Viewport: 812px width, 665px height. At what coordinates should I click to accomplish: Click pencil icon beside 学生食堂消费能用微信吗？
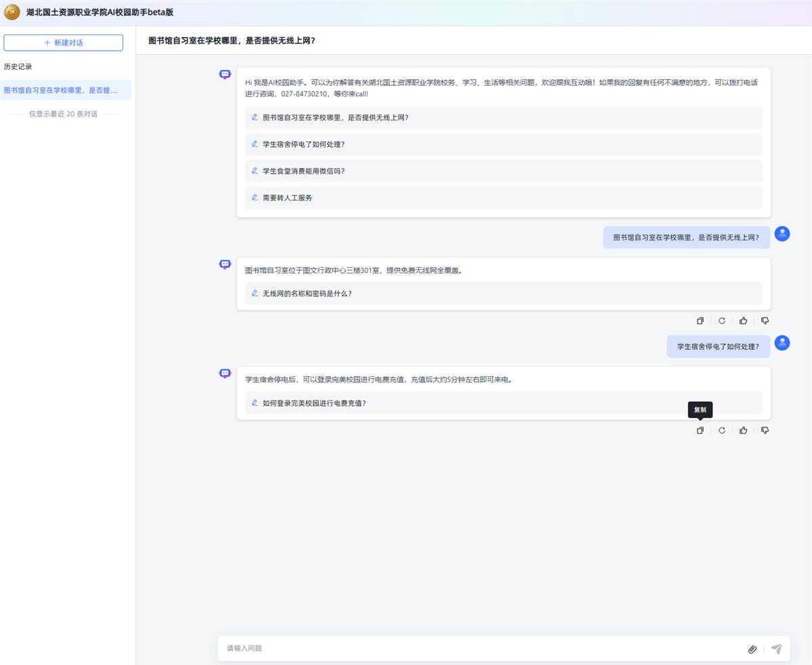click(255, 171)
